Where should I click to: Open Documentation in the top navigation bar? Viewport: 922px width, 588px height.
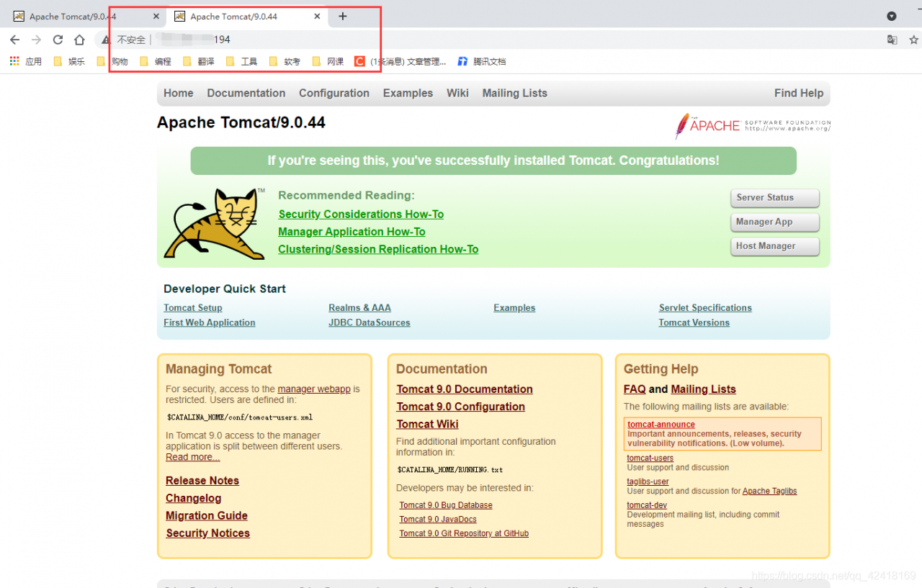246,93
